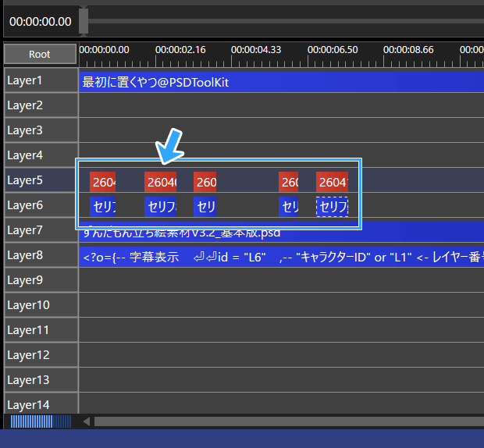Select the second red clip under the arrow
Viewport: 484px width, 448px height.
click(x=161, y=183)
